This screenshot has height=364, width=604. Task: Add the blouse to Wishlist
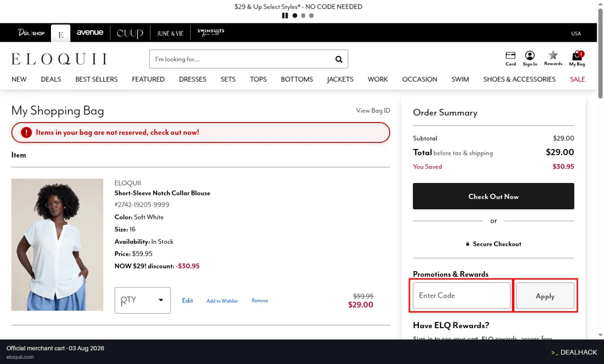tap(222, 301)
